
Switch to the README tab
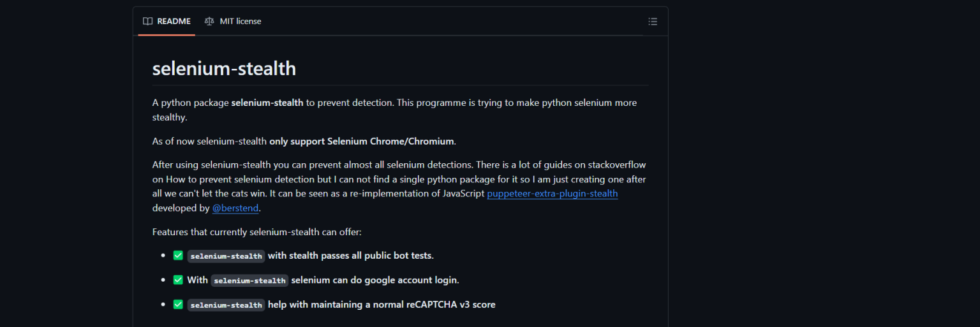click(174, 21)
